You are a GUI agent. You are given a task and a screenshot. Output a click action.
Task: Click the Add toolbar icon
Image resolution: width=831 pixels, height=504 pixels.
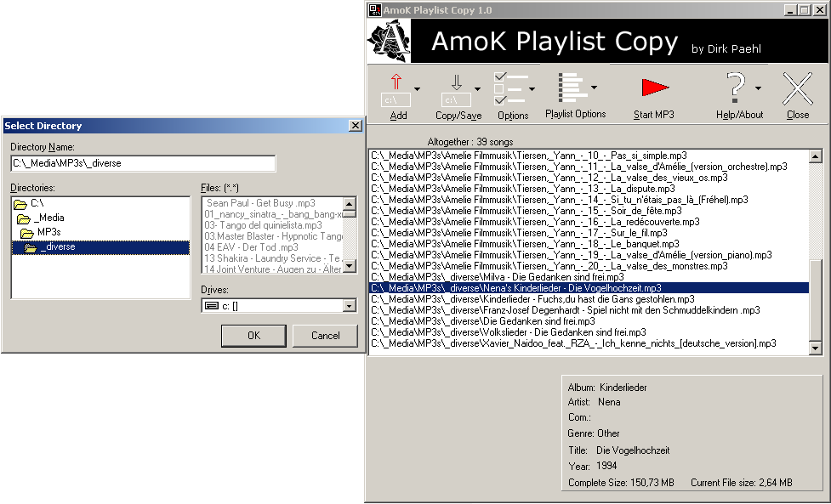tap(396, 90)
